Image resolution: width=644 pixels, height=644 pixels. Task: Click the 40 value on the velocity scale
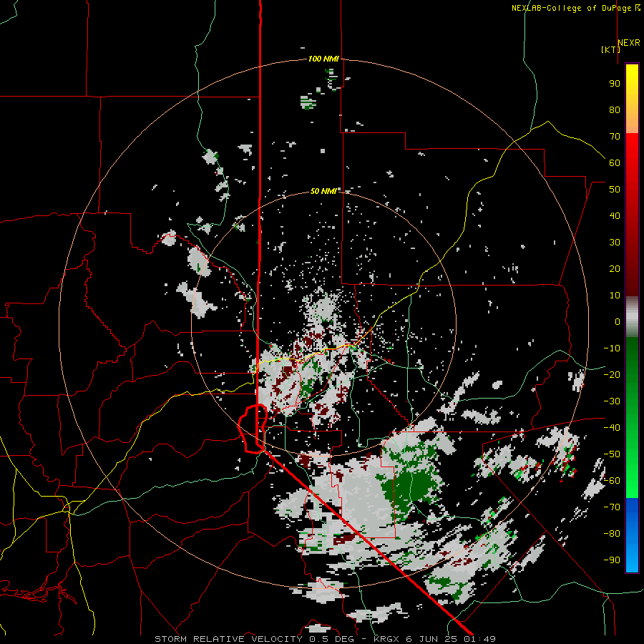click(615, 215)
